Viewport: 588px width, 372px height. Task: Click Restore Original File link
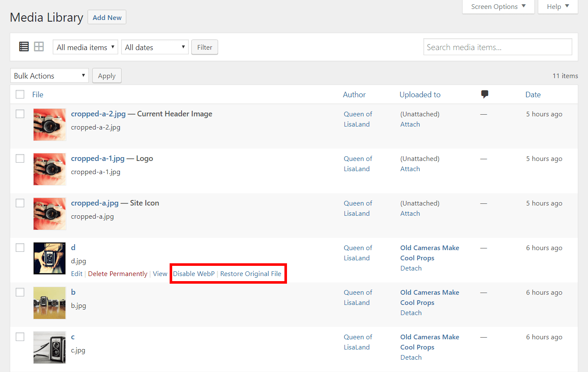click(x=251, y=274)
